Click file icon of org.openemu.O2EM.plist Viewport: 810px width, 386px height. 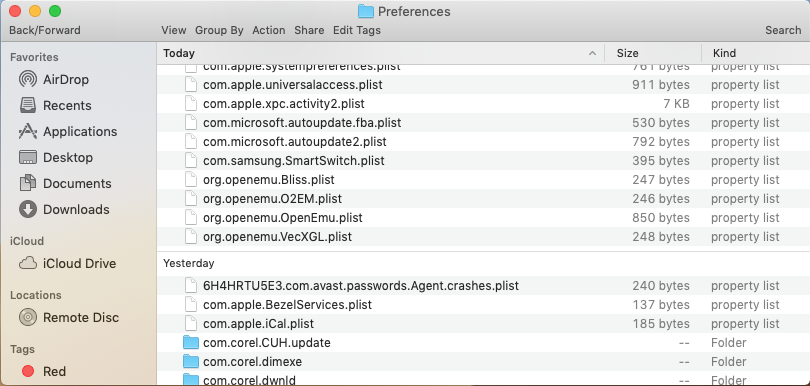tap(191, 199)
